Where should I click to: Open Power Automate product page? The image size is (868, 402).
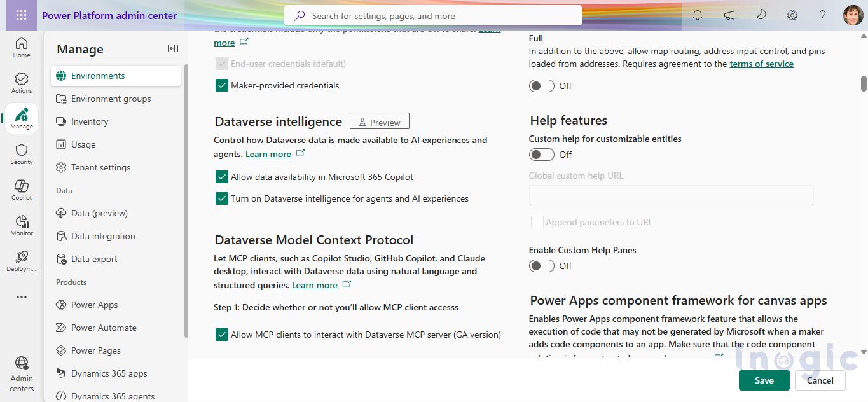click(x=116, y=328)
